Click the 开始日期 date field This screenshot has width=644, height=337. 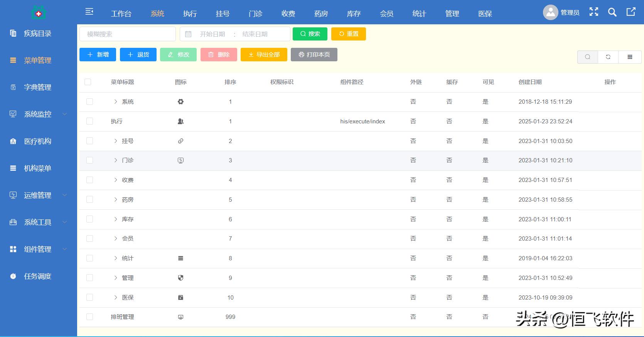[x=212, y=34]
